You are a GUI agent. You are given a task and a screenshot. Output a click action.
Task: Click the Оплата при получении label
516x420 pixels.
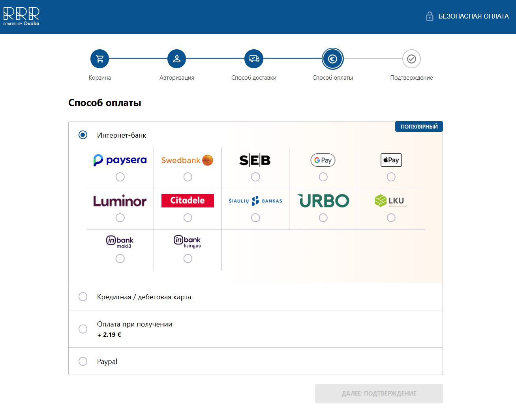[x=135, y=324]
